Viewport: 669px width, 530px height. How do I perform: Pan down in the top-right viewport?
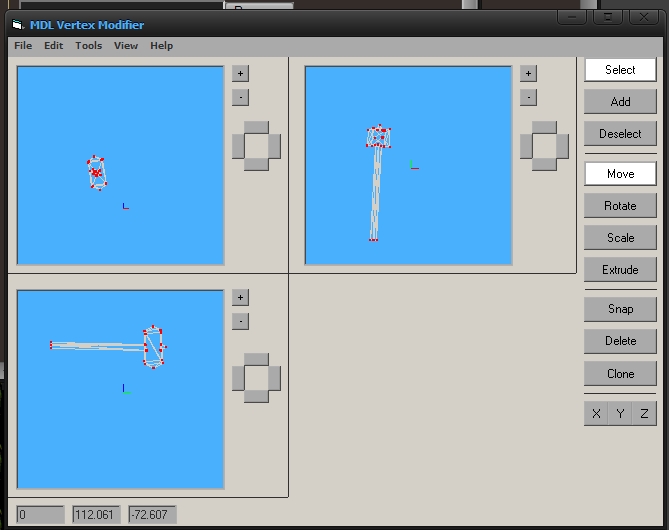pos(544,164)
